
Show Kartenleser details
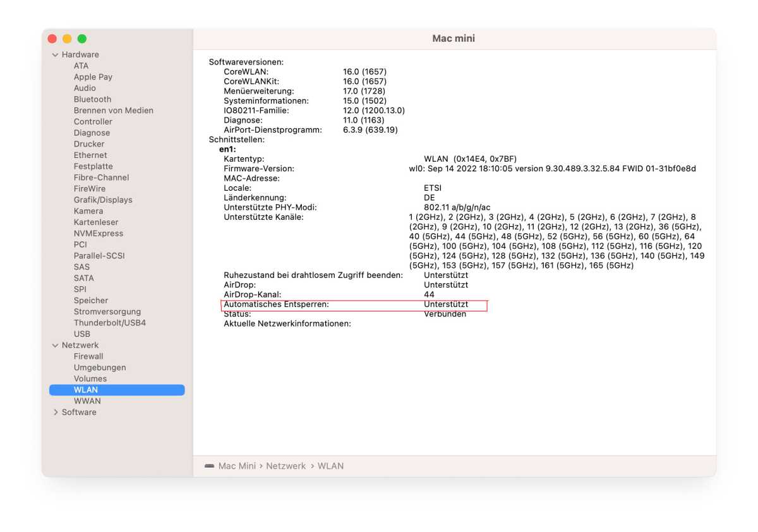tap(95, 222)
